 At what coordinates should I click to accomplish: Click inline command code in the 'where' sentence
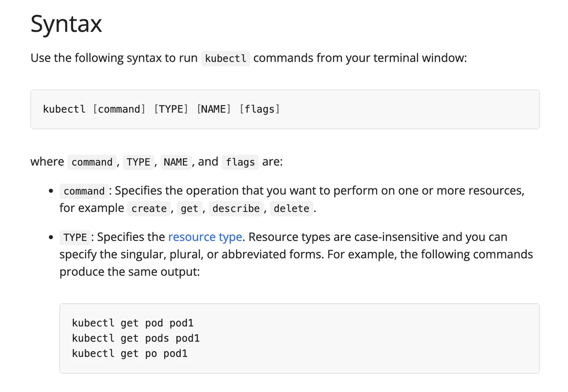(x=92, y=162)
